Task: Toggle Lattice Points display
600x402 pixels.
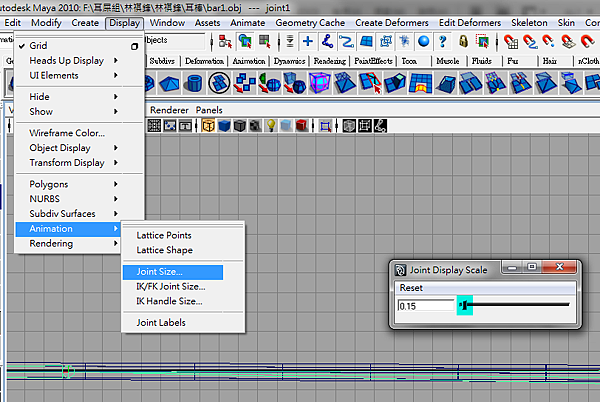Action: (164, 235)
